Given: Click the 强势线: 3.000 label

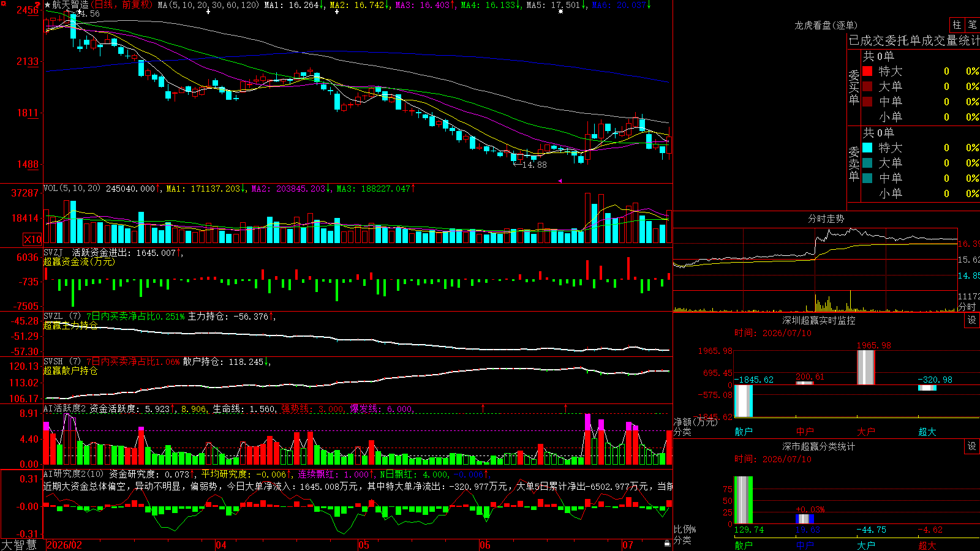Looking at the screenshot, I should pyautogui.click(x=312, y=409).
